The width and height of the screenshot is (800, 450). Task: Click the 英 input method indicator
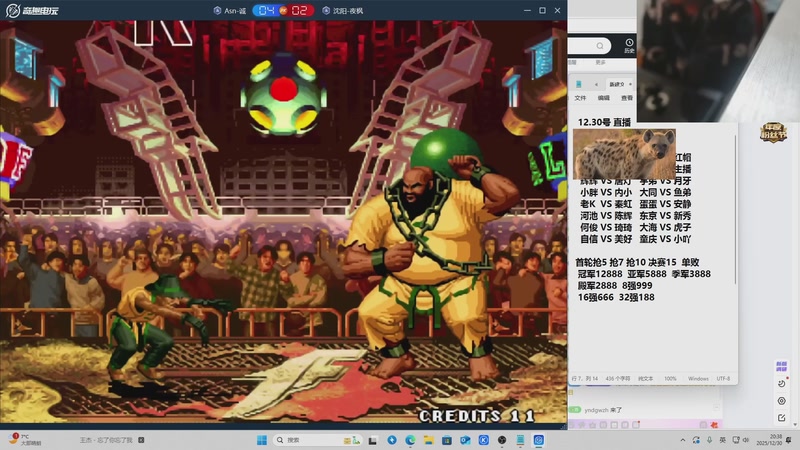pyautogui.click(x=722, y=440)
